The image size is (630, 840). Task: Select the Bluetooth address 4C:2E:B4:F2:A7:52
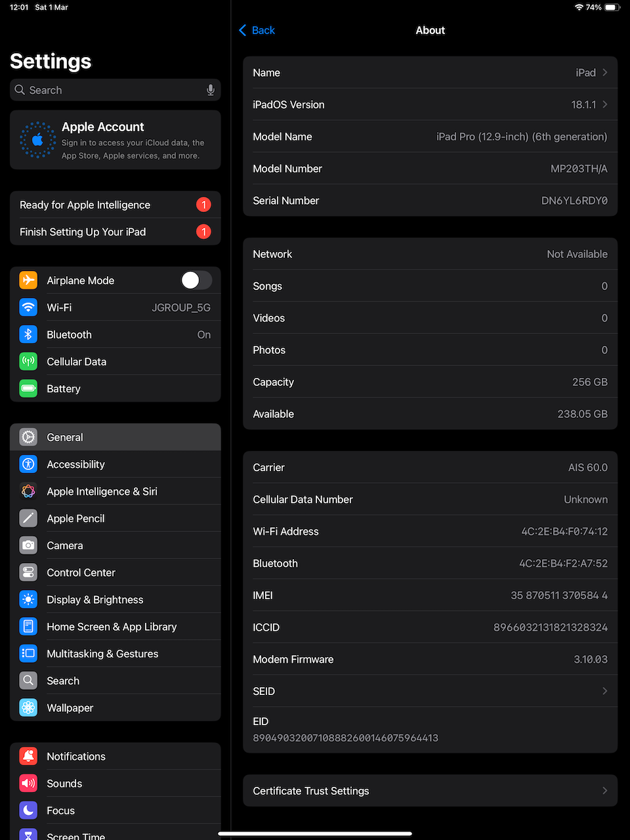(564, 564)
